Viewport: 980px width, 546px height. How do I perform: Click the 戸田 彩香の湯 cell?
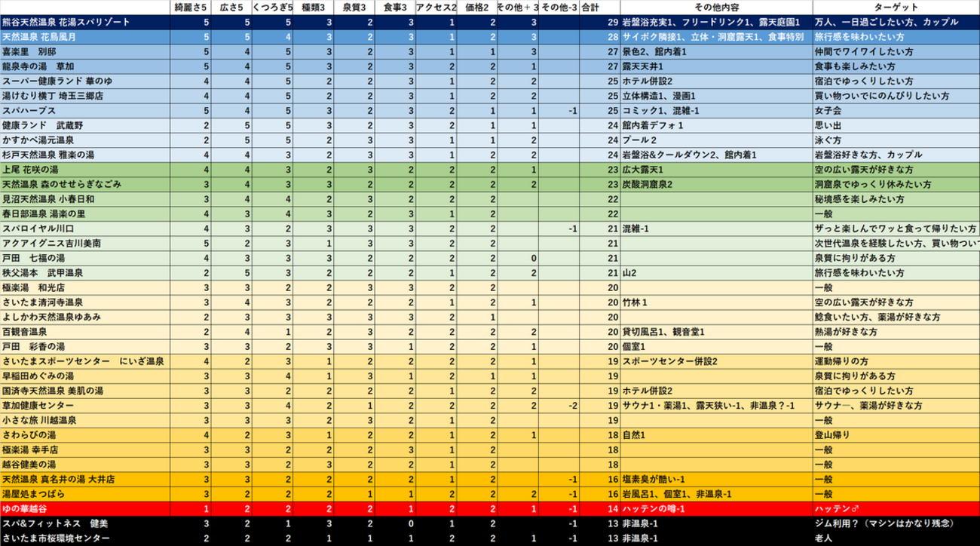point(86,346)
